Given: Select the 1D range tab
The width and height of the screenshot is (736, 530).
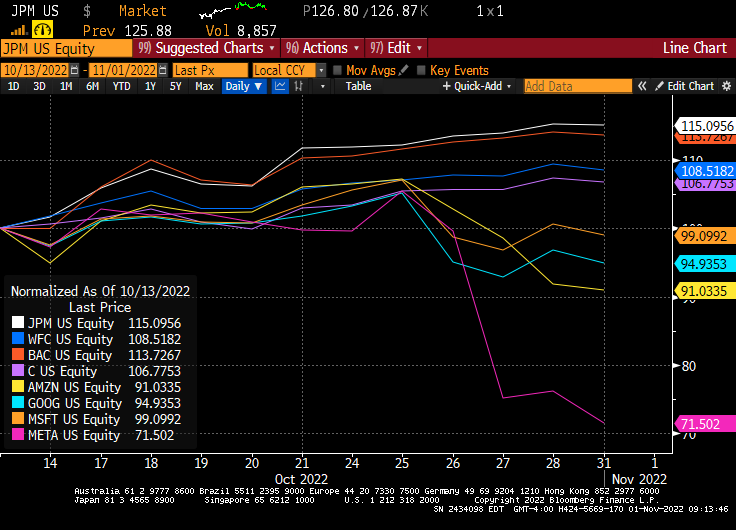Looking at the screenshot, I should coord(14,86).
